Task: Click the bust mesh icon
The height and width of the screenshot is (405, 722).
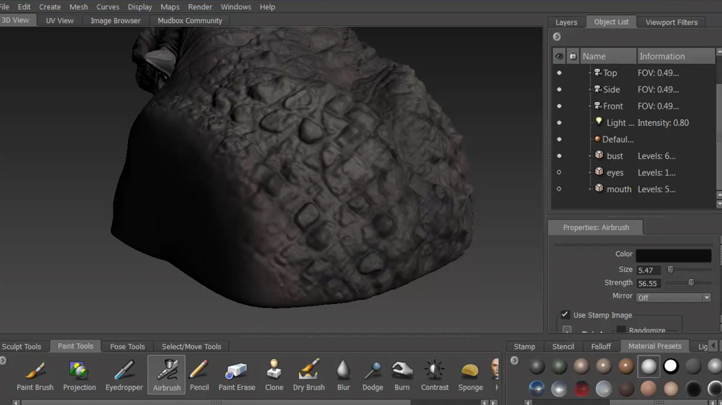Action: click(x=599, y=155)
